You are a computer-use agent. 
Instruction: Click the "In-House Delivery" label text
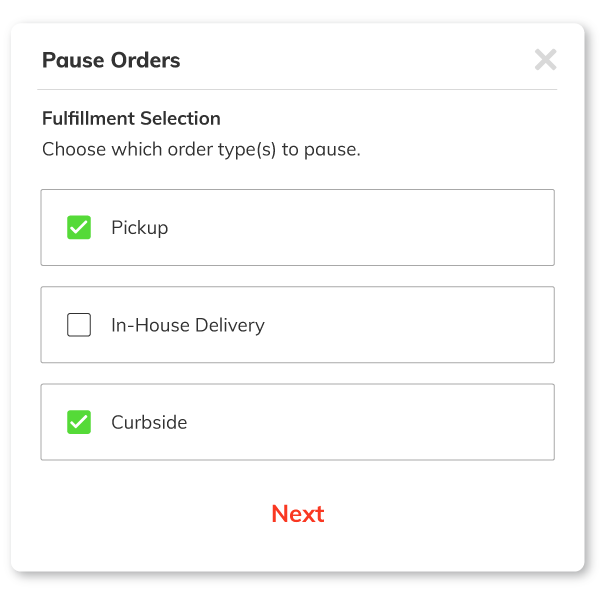coord(188,325)
